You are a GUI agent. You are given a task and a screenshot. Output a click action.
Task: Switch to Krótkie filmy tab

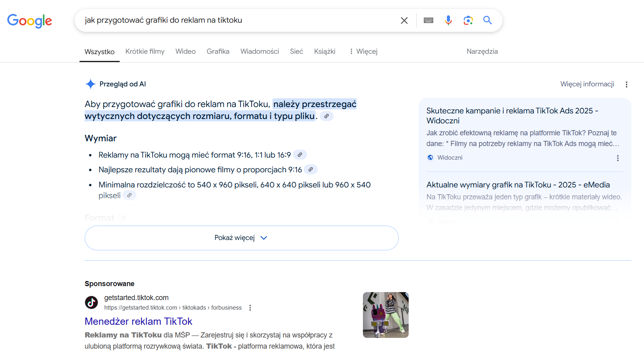click(145, 51)
